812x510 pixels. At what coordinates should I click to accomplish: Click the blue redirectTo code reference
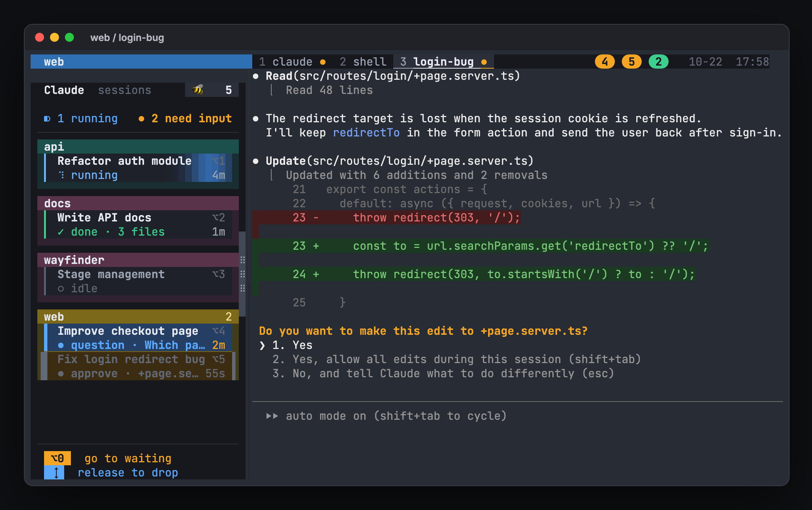click(x=366, y=133)
